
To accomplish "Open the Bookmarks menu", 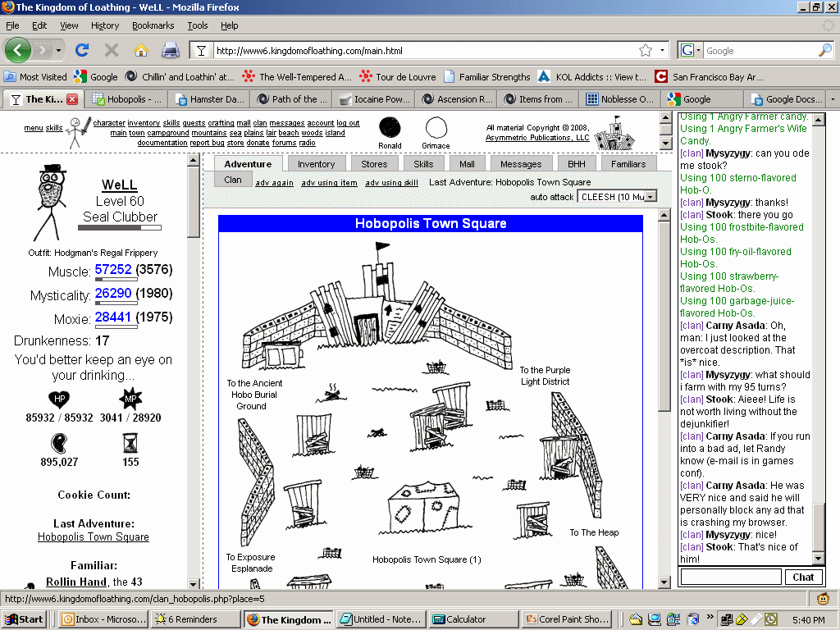I will pos(153,25).
